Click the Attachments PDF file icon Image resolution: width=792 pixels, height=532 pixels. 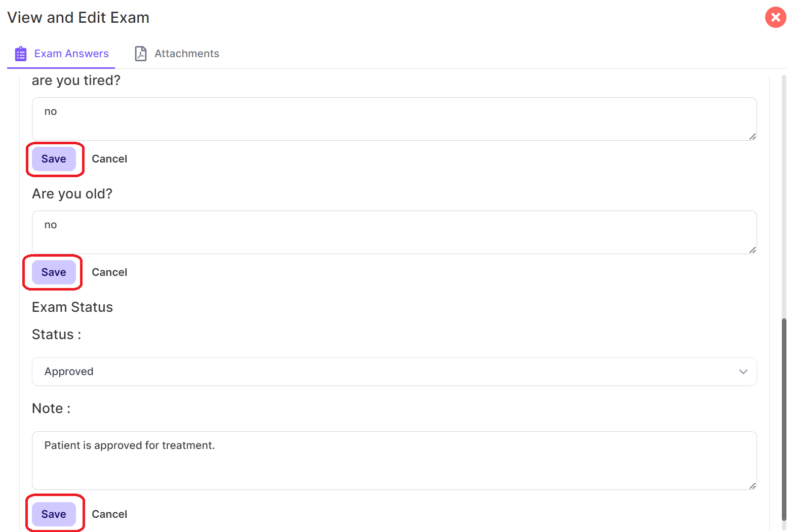tap(141, 54)
